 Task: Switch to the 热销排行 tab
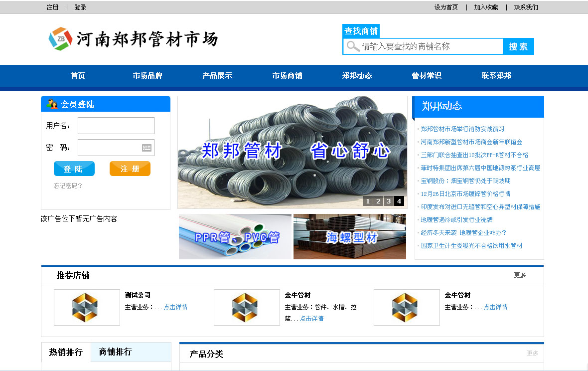pos(66,352)
